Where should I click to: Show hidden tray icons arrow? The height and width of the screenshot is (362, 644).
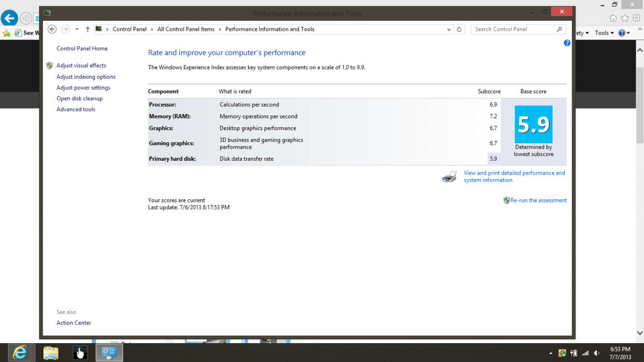coord(551,353)
